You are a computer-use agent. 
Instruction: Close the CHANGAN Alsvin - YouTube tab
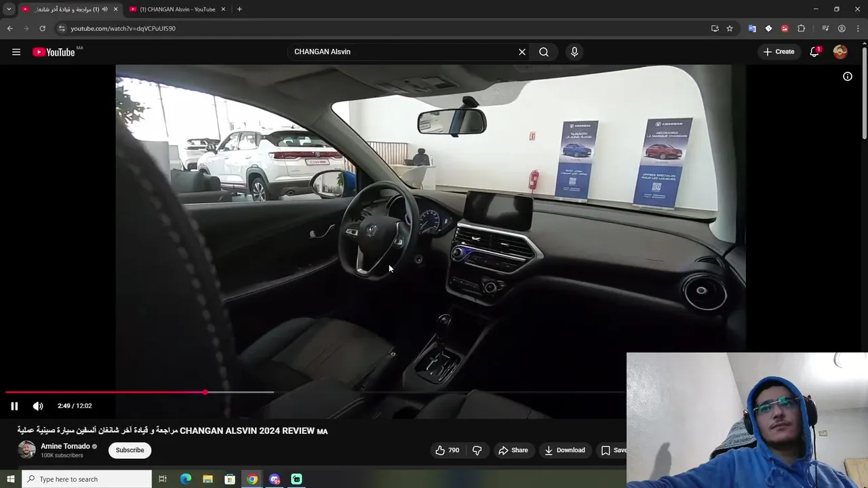coord(223,9)
